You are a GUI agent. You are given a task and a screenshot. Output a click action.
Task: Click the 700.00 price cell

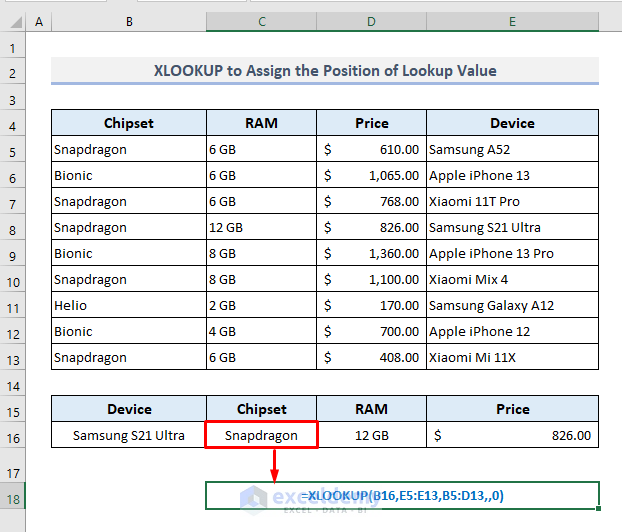pos(371,331)
